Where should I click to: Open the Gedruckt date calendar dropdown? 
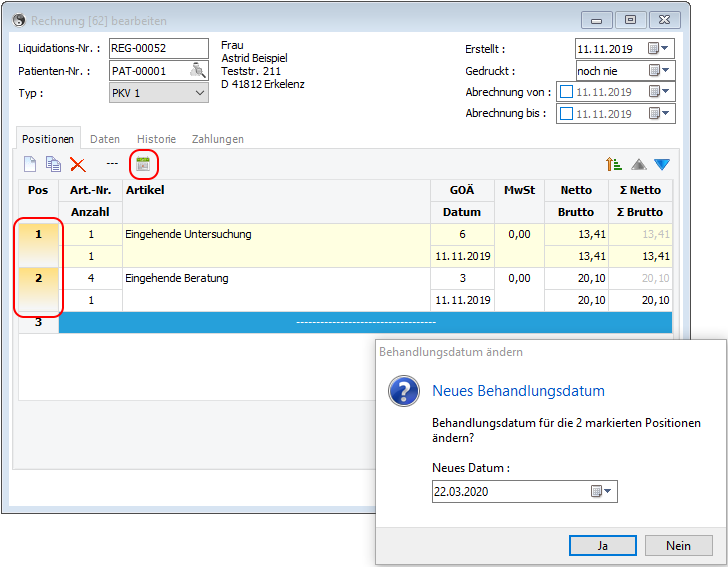[x=659, y=70]
